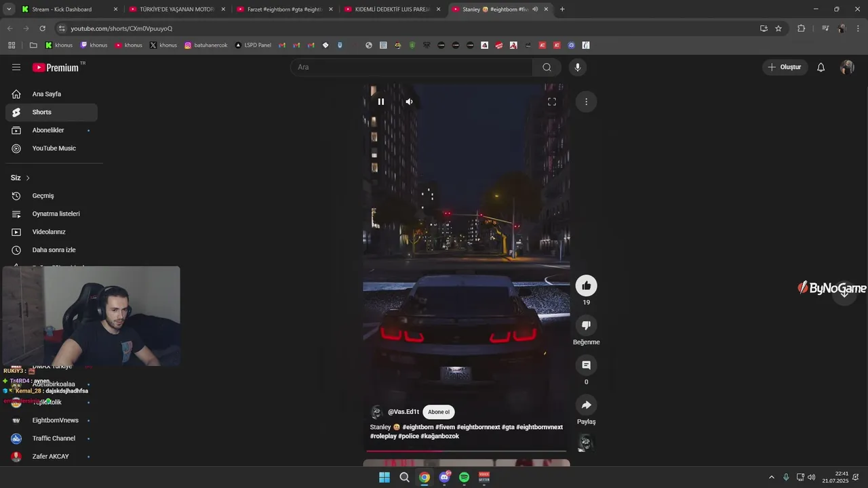Viewport: 868px width, 488px height.
Task: Open Chrome extensions puzzle menu
Action: (x=801, y=28)
